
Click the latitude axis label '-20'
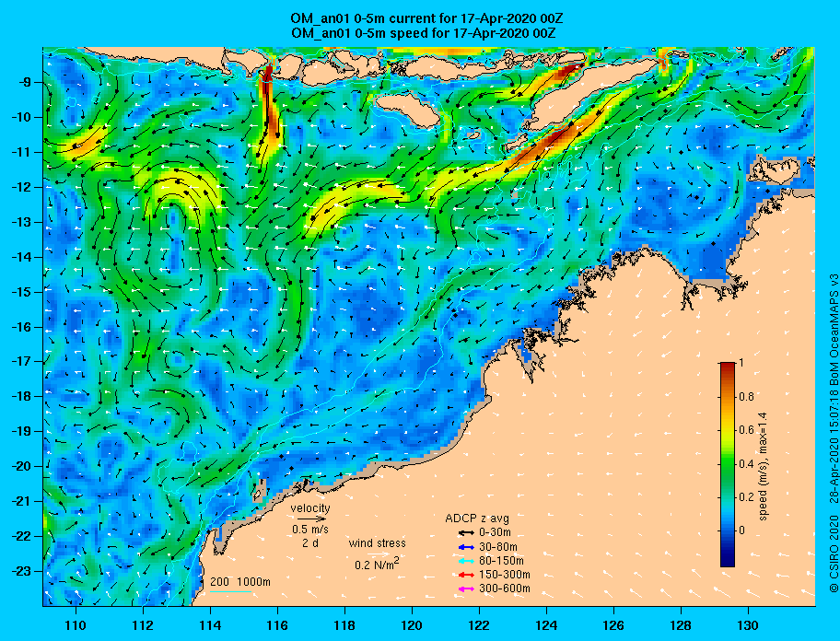pyautogui.click(x=21, y=466)
